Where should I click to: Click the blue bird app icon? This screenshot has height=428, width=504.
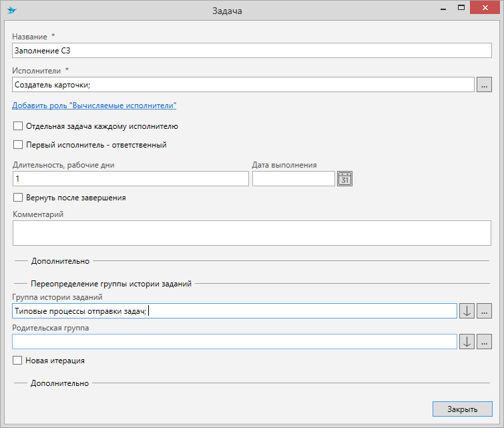click(11, 10)
